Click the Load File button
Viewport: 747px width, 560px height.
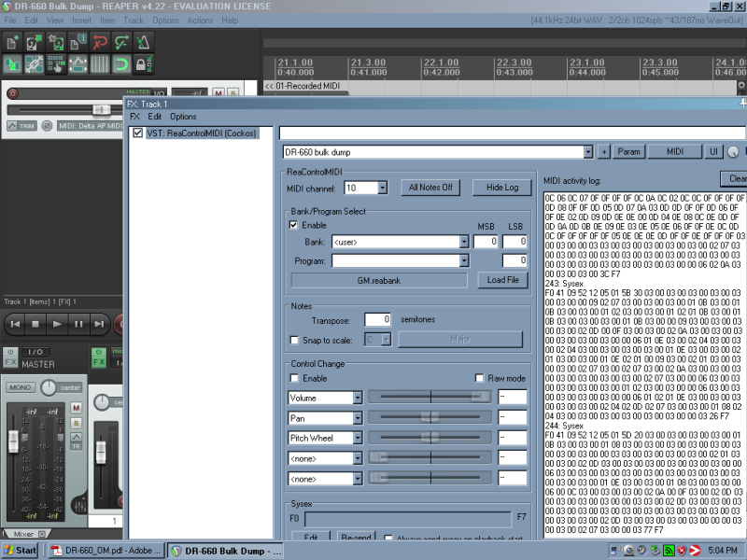tap(503, 280)
